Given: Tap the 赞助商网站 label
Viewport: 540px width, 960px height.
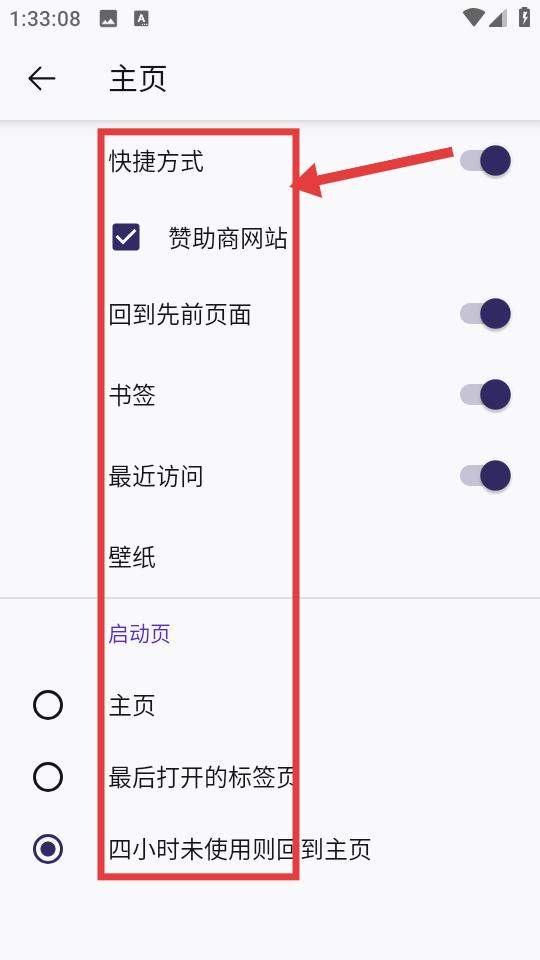Looking at the screenshot, I should (x=228, y=238).
